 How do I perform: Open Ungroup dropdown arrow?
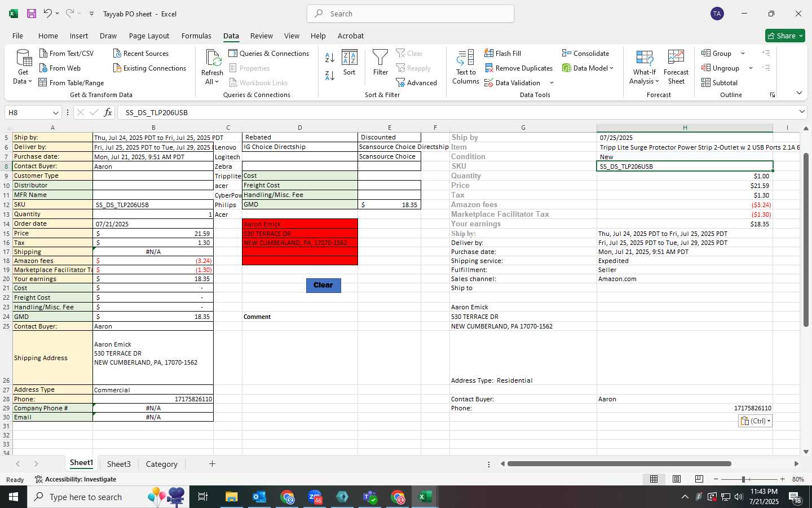point(751,68)
